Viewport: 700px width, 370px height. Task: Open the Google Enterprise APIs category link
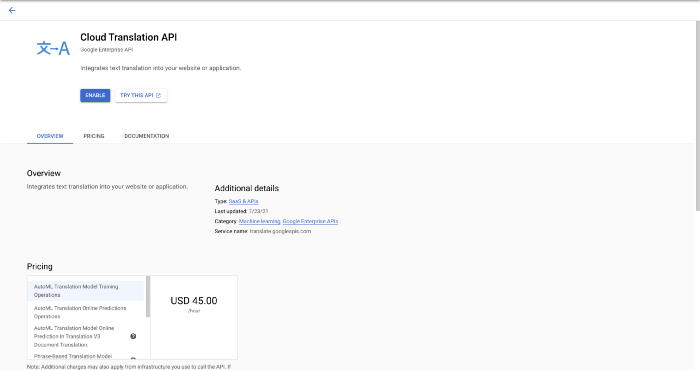[310, 221]
